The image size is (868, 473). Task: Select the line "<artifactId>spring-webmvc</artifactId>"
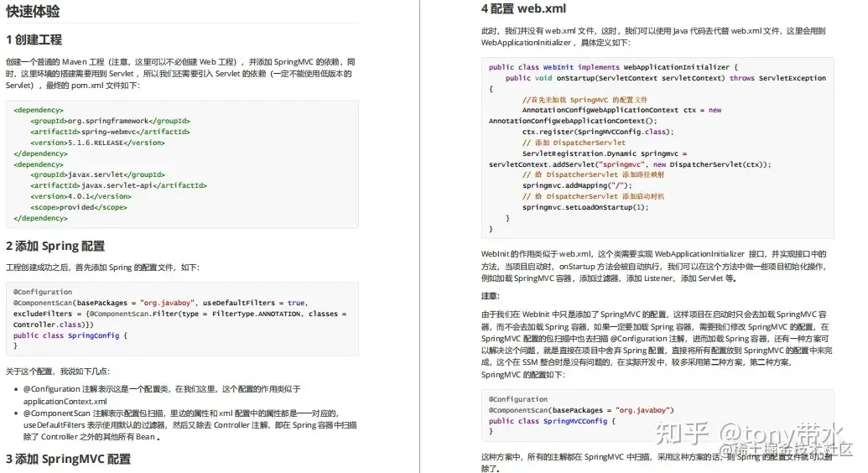pyautogui.click(x=110, y=132)
